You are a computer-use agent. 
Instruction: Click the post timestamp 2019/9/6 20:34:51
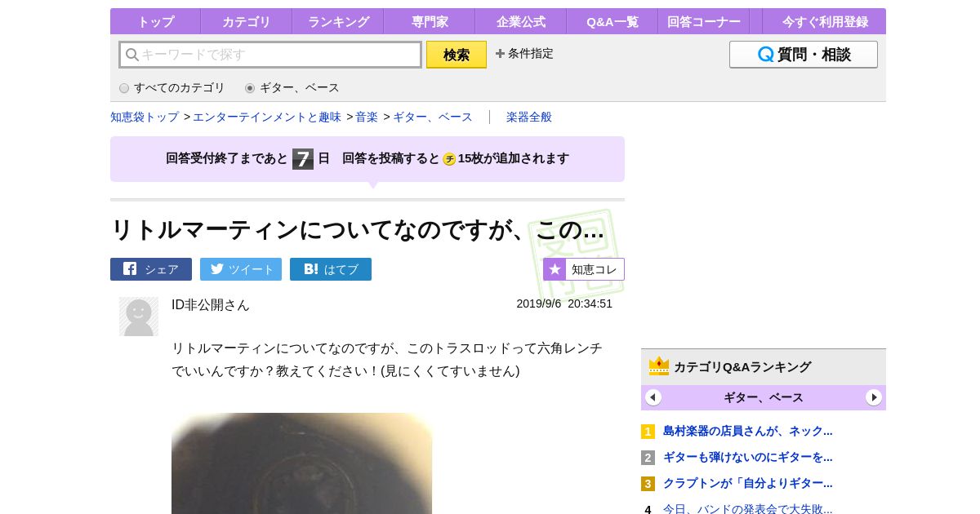tap(564, 304)
